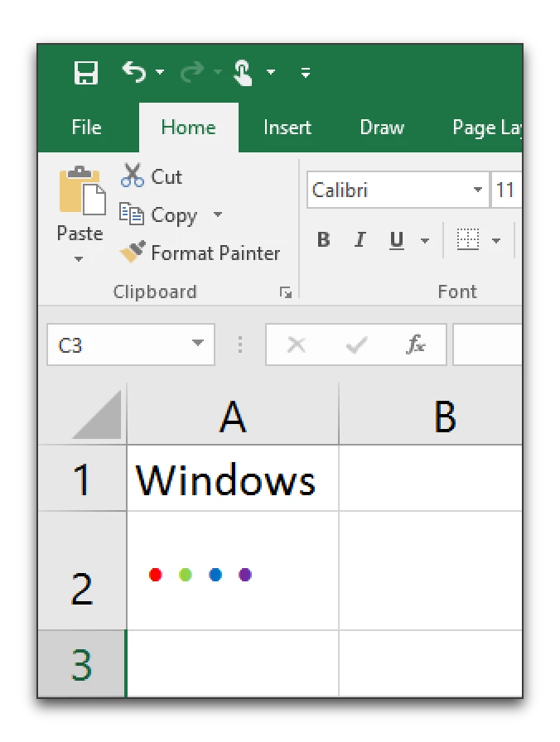Click the blue dot in cell A2

click(215, 575)
